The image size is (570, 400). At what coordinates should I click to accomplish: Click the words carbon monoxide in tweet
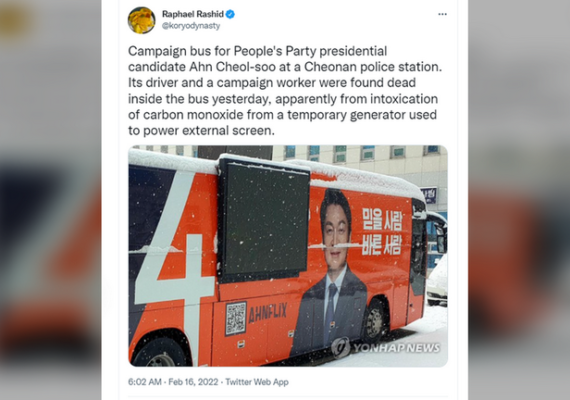click(193, 115)
